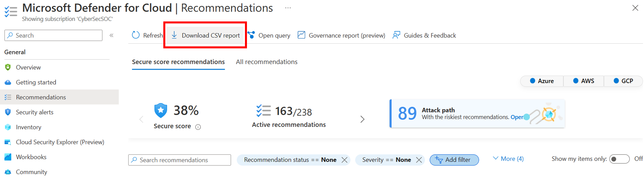Click the Open query graph icon
This screenshot has width=644, height=178.
[x=251, y=35]
